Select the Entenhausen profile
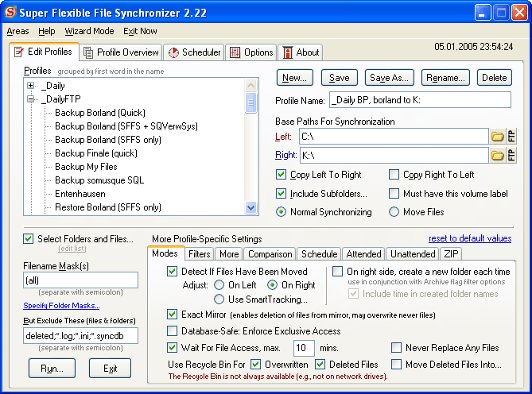The width and height of the screenshot is (532, 394). [80, 194]
